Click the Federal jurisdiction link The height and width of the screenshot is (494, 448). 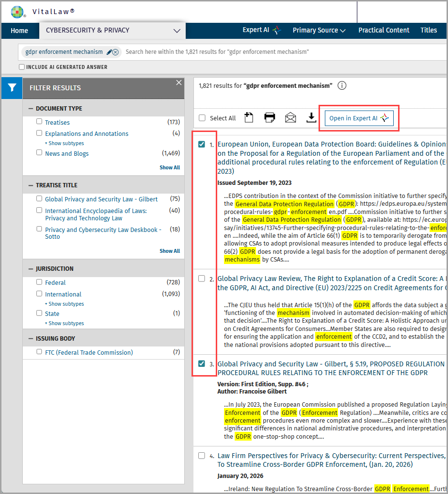pos(55,283)
